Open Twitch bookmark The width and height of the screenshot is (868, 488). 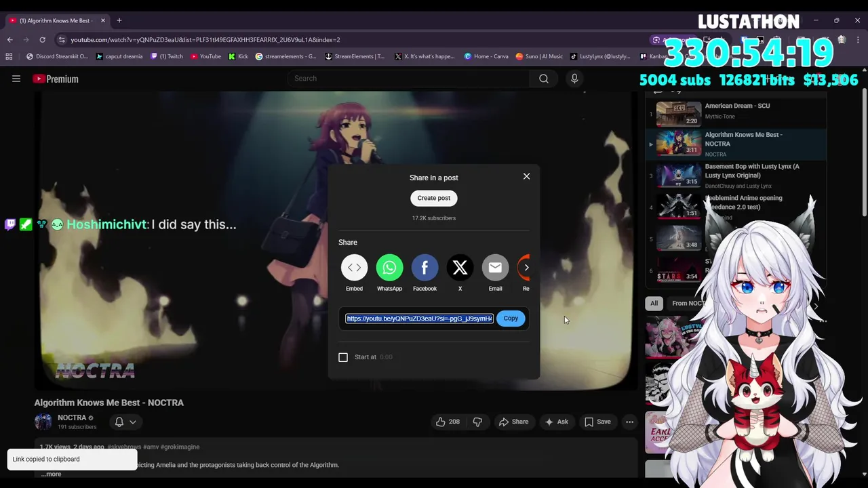click(x=167, y=56)
